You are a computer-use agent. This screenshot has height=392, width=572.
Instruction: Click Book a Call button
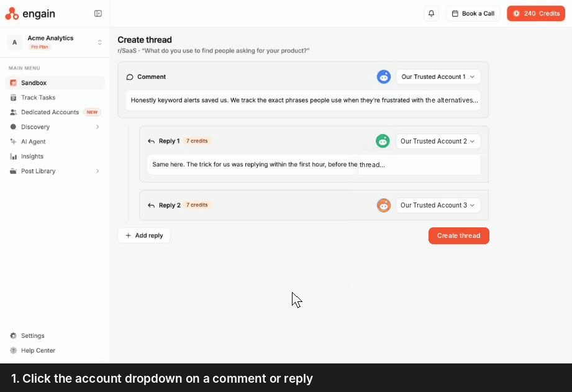click(x=473, y=14)
